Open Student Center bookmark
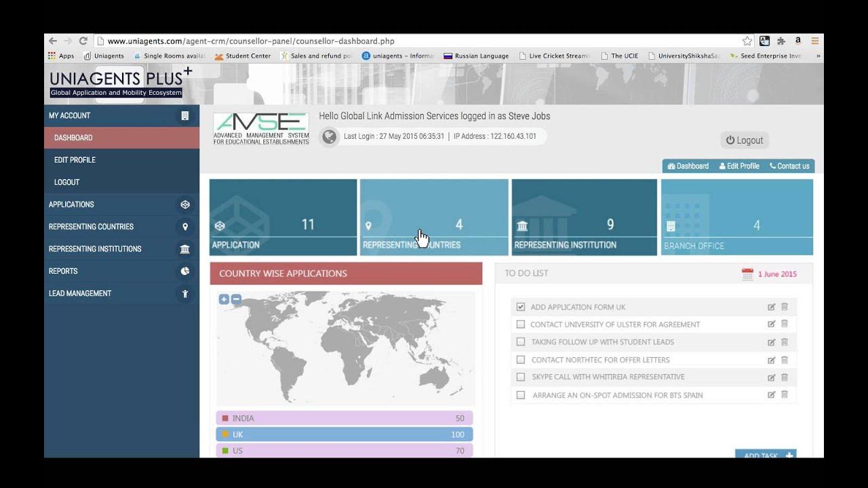The width and height of the screenshot is (868, 488). [243, 56]
